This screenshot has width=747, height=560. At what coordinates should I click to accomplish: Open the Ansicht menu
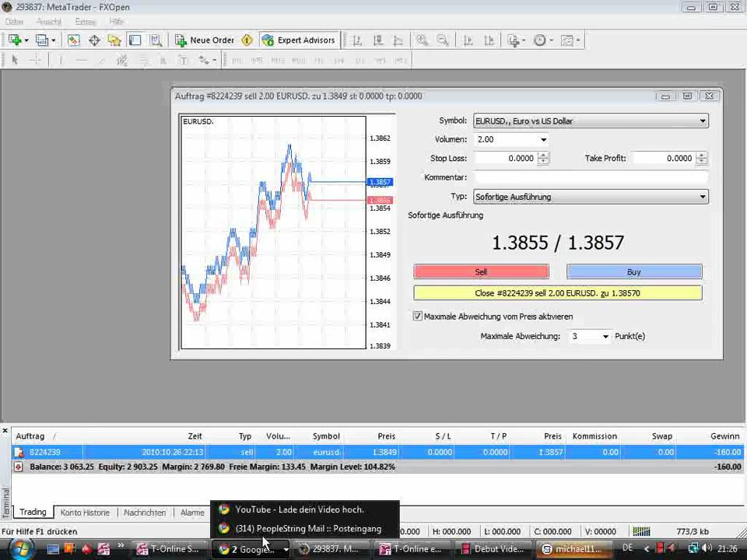tap(49, 22)
